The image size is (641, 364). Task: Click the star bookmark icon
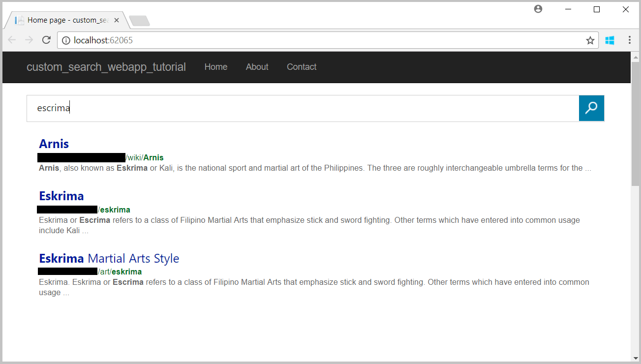coord(590,40)
